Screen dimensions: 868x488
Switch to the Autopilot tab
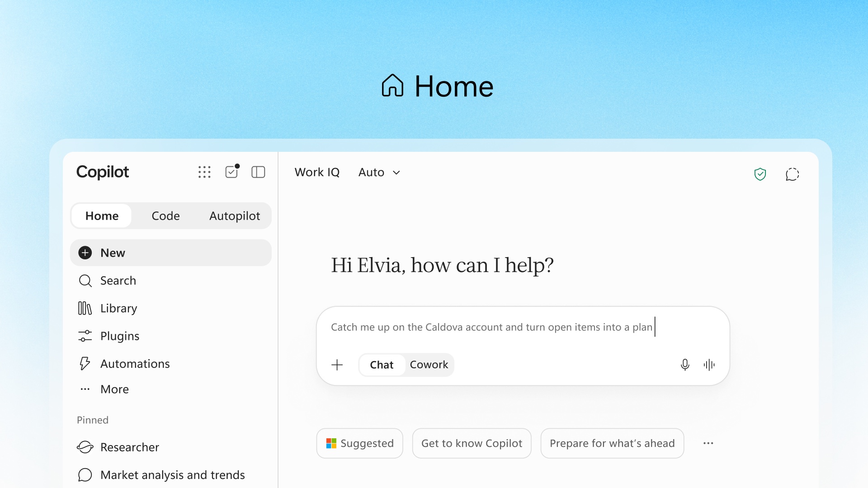click(235, 216)
